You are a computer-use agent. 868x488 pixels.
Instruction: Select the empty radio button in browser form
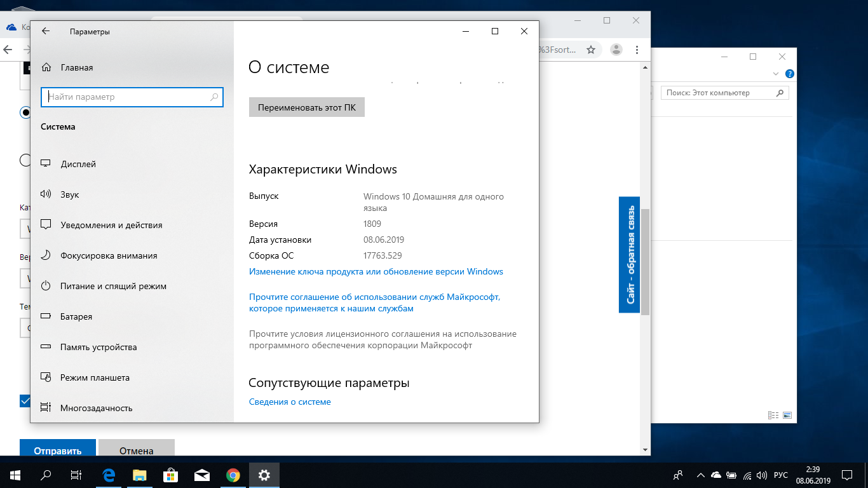click(x=26, y=160)
